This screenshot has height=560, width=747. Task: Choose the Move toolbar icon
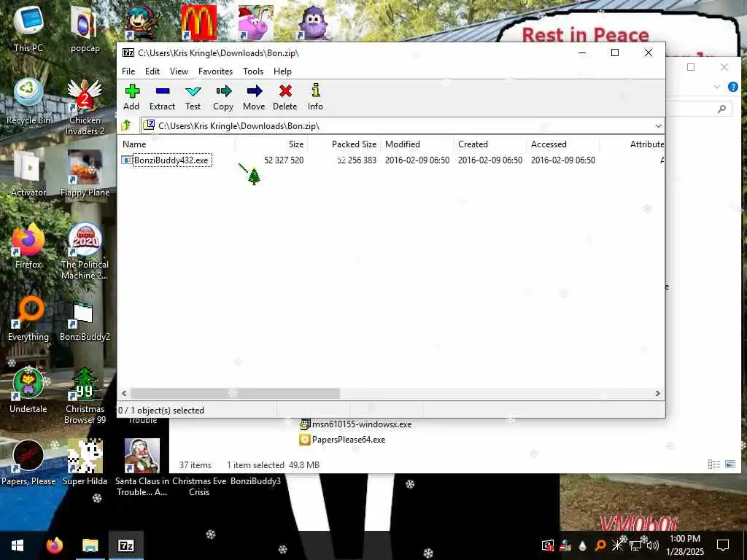[254, 97]
